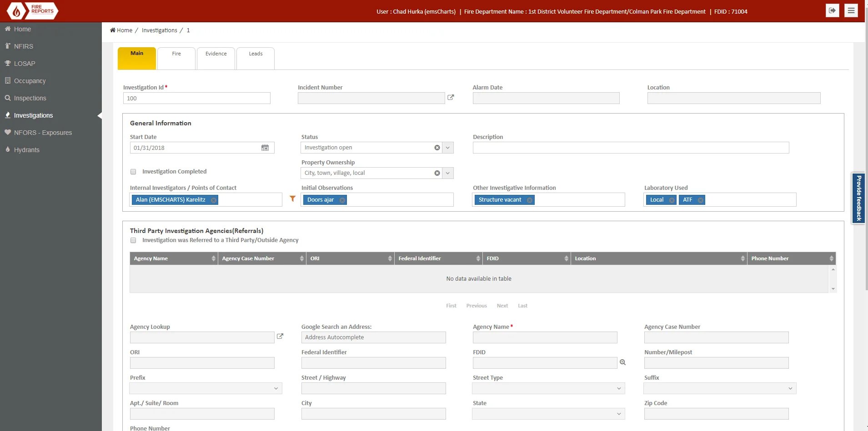Screen dimensions: 868x431
Task: Open NFIRS in sidebar
Action: click(x=24, y=46)
